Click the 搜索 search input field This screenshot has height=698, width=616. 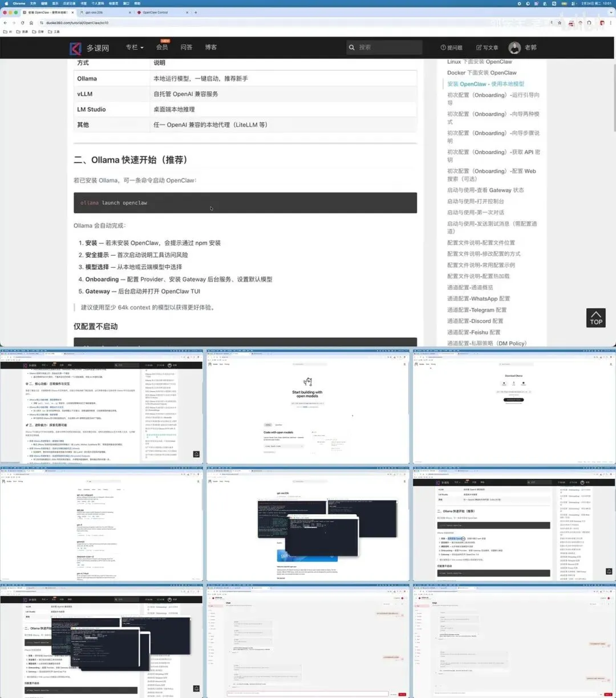[384, 47]
